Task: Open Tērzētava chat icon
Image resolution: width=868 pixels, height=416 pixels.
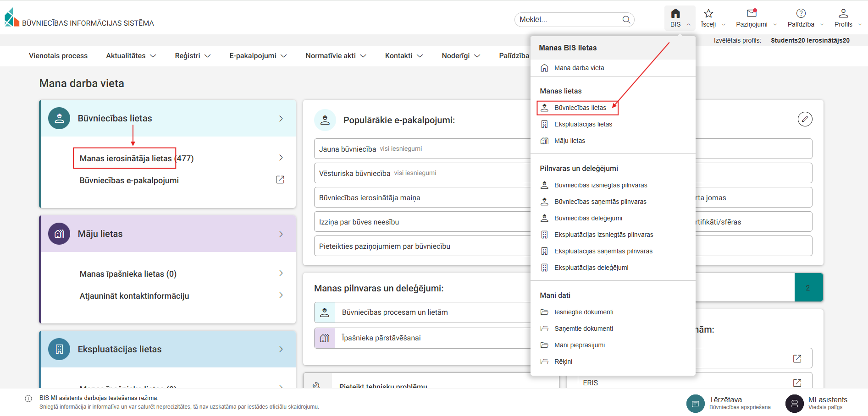Action: coord(695,404)
